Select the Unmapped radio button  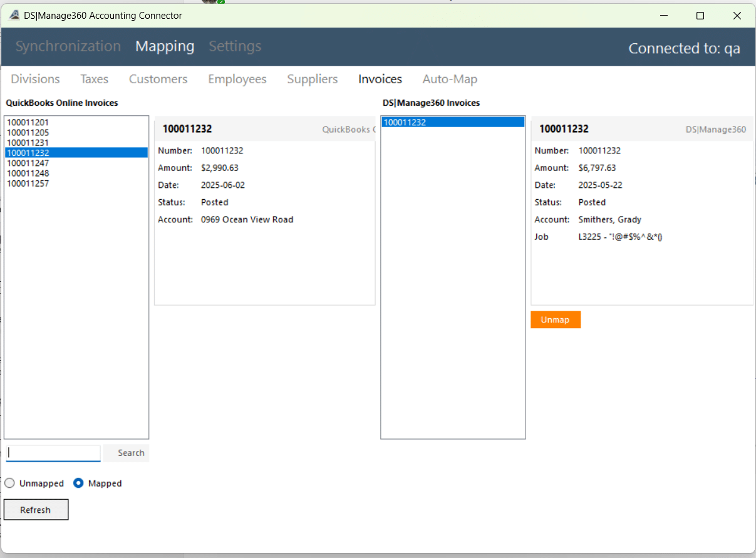pos(10,483)
